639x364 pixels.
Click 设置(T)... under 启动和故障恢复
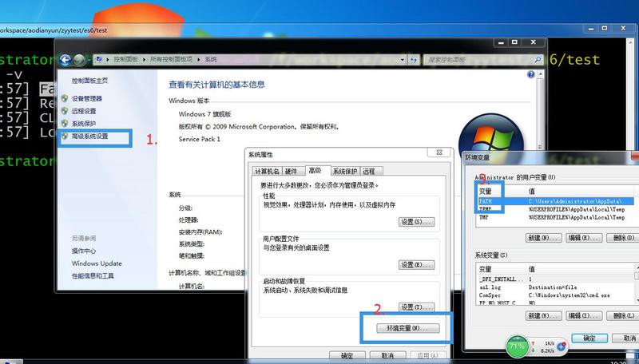point(416,307)
